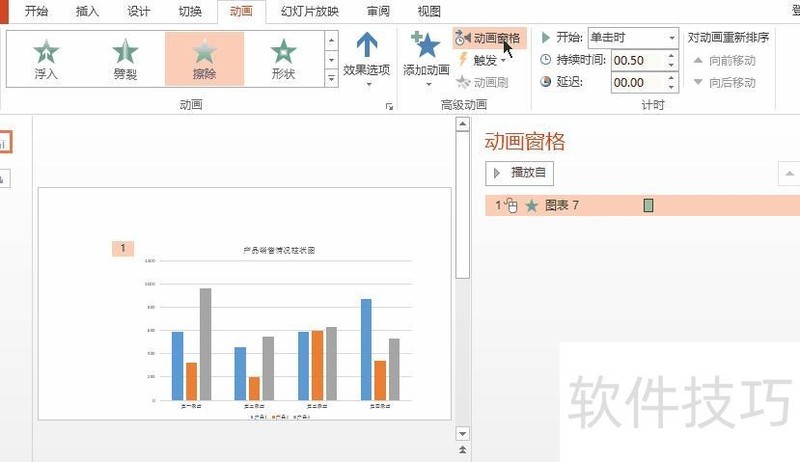Open the 触发 trigger lightning button
The height and width of the screenshot is (462, 800).
click(463, 60)
